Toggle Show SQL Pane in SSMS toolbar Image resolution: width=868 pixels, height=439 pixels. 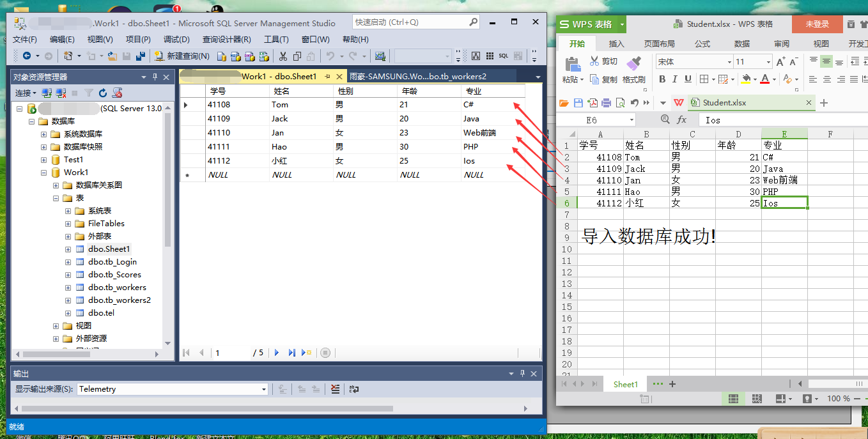point(504,56)
